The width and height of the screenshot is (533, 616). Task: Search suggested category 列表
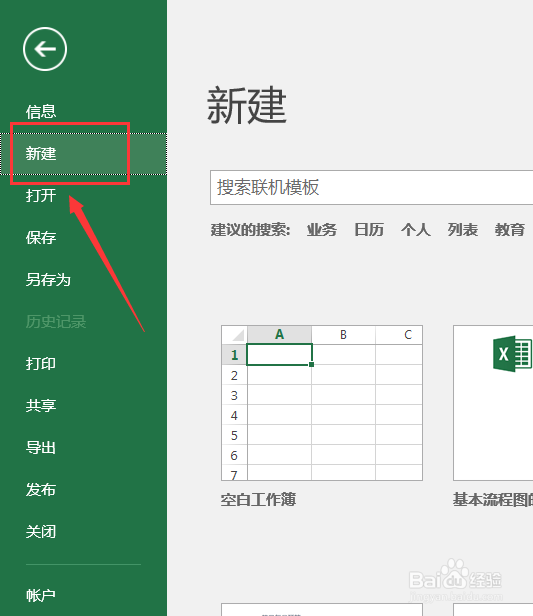[463, 230]
